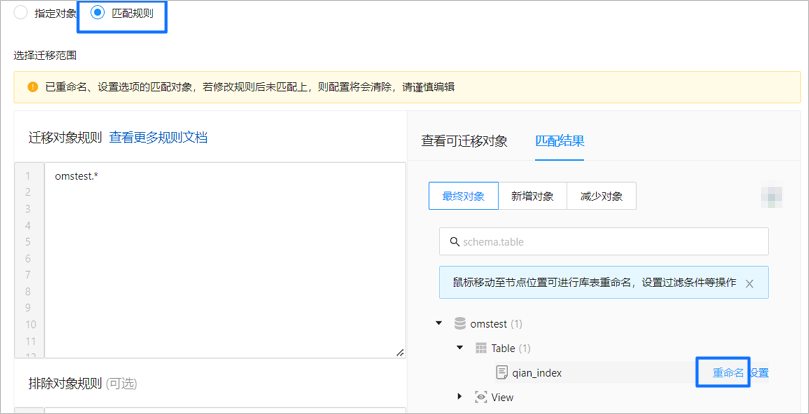This screenshot has width=809, height=414.
Task: Show the 新增对象 list
Action: pyautogui.click(x=532, y=196)
